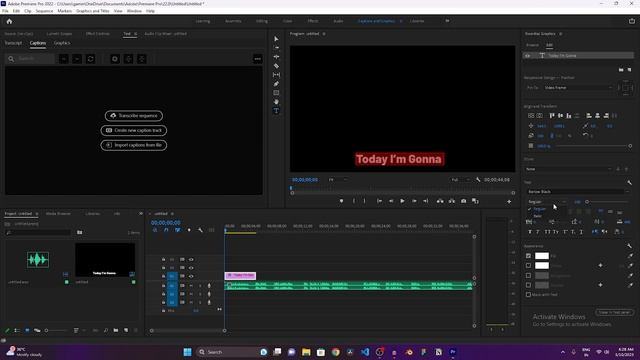Apply Faux Bold text style
This screenshot has height=360, width=640.
[530, 232]
